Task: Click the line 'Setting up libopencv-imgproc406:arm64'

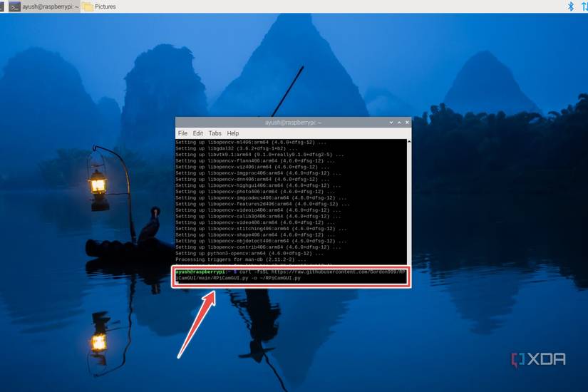Action: pyautogui.click(x=259, y=173)
